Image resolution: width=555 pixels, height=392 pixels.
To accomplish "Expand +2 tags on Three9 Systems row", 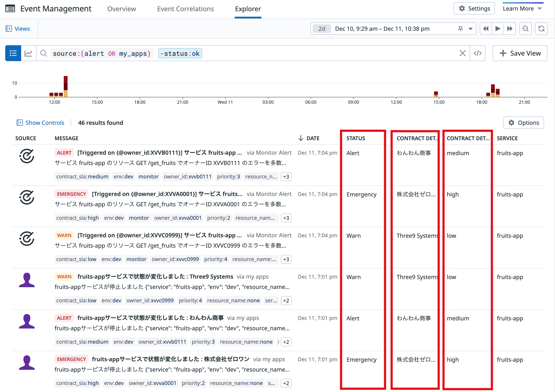I will point(286,300).
